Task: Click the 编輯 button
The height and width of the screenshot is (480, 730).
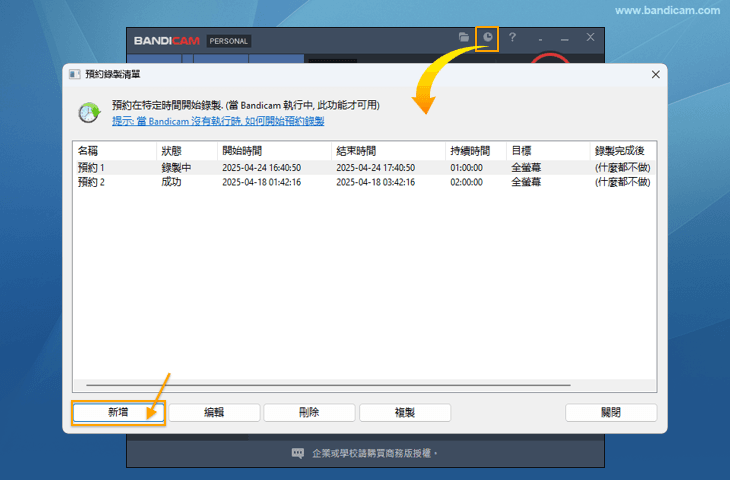Action: tap(214, 412)
